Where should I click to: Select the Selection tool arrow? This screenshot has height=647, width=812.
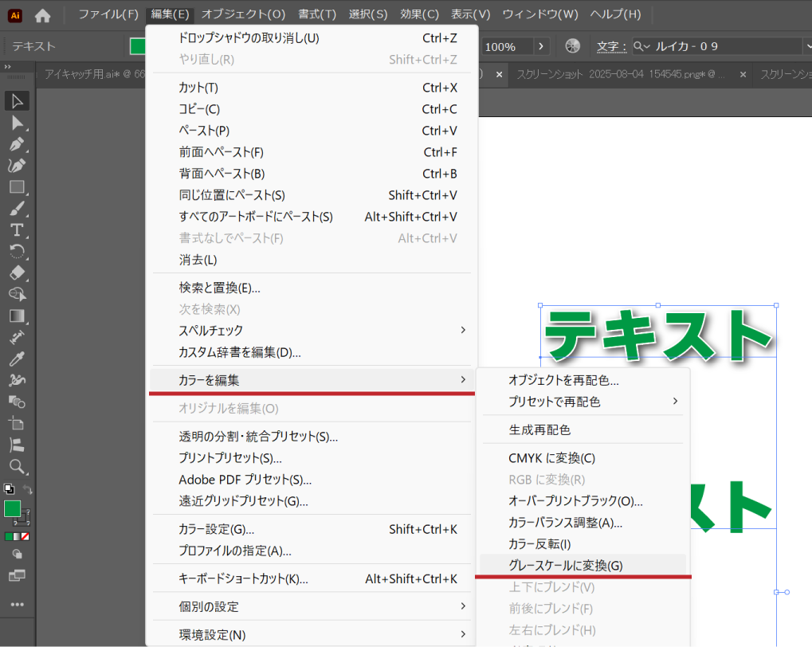[x=17, y=101]
